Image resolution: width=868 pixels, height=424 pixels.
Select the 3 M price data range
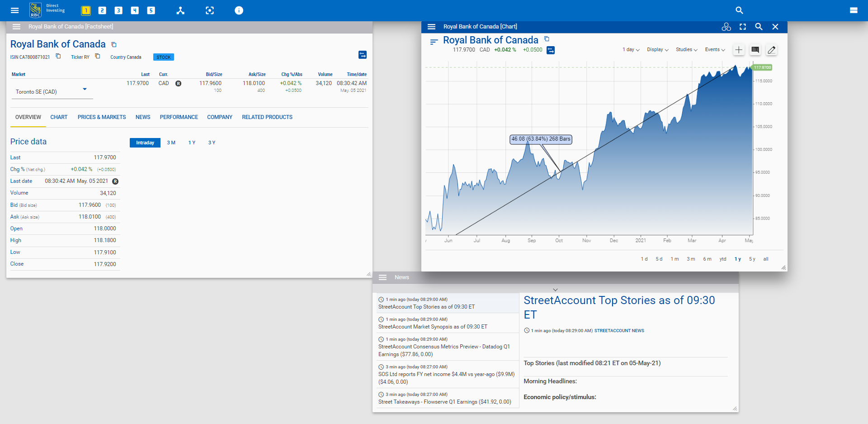[x=171, y=143]
